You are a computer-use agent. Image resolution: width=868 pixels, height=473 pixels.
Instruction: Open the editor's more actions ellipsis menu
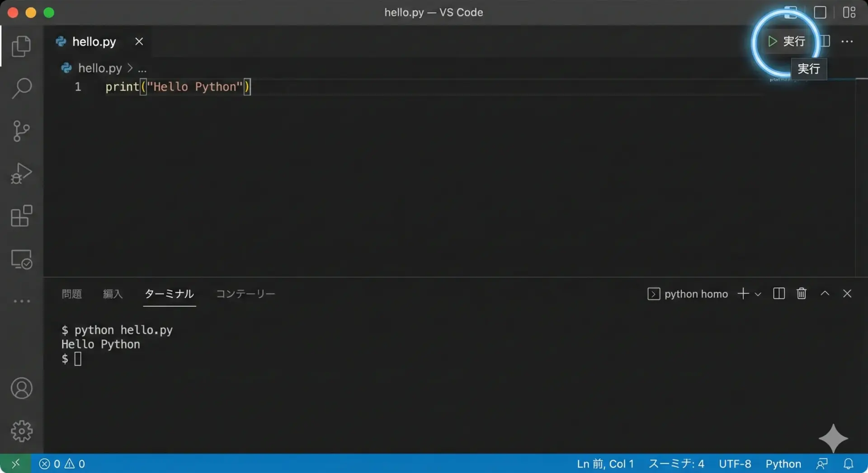tap(847, 42)
